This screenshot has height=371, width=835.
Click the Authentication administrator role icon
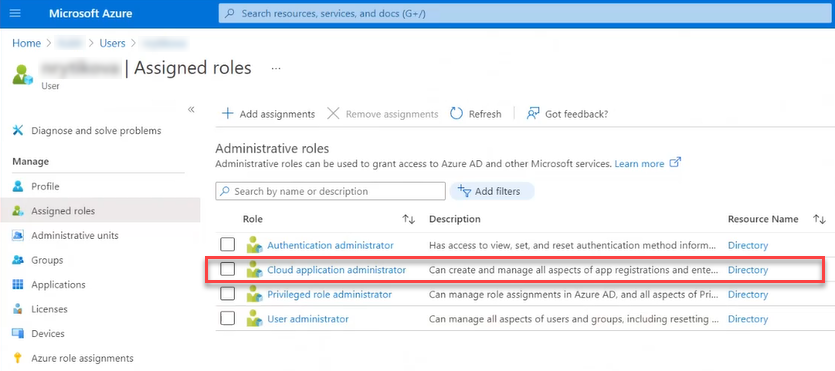tap(255, 245)
